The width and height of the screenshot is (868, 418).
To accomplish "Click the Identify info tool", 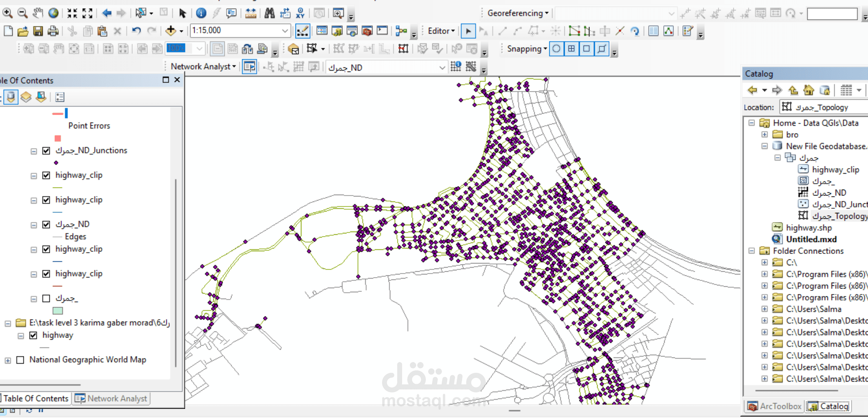I will (201, 13).
